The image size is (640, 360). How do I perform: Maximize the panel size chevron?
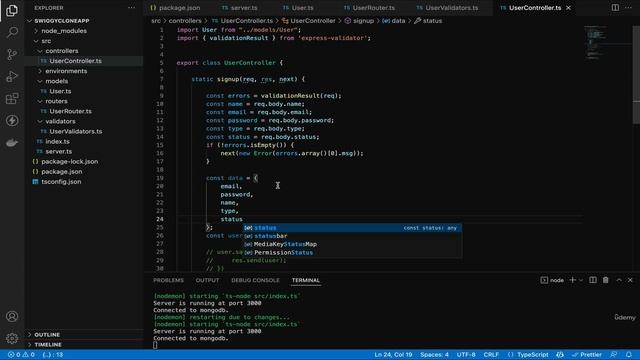pyautogui.click(x=619, y=280)
